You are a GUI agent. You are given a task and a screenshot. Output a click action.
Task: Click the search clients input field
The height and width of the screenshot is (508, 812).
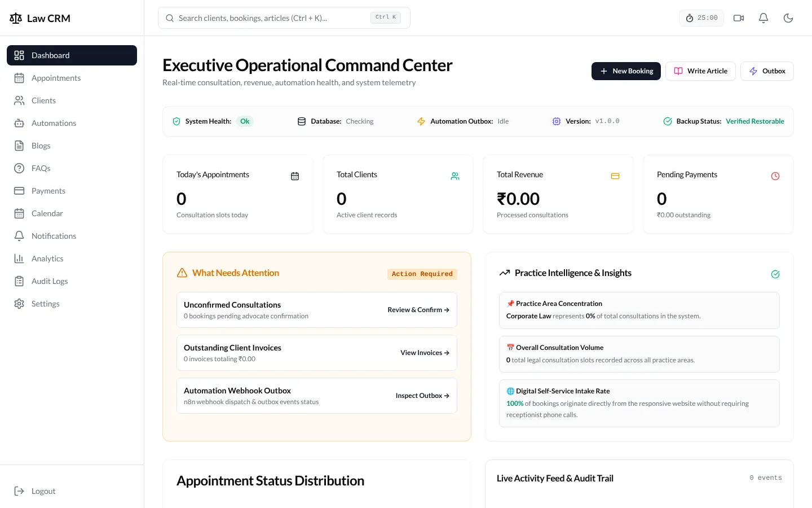284,18
